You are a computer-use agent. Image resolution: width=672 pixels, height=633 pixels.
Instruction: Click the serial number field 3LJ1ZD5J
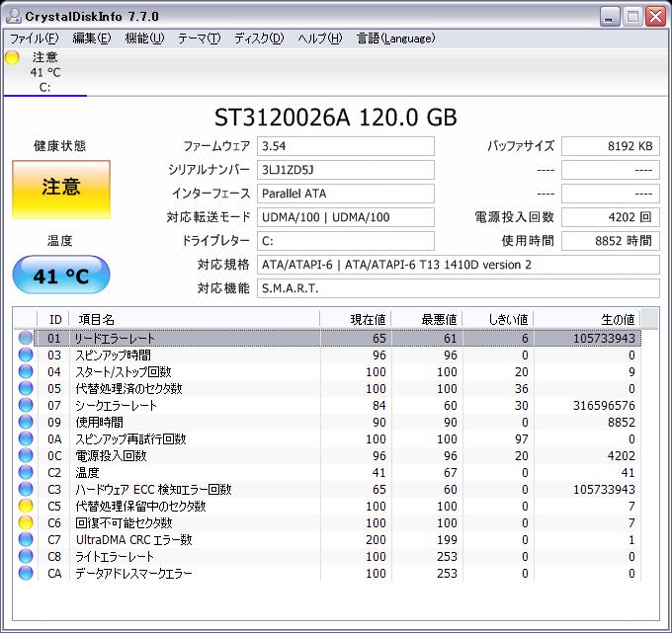click(345, 170)
